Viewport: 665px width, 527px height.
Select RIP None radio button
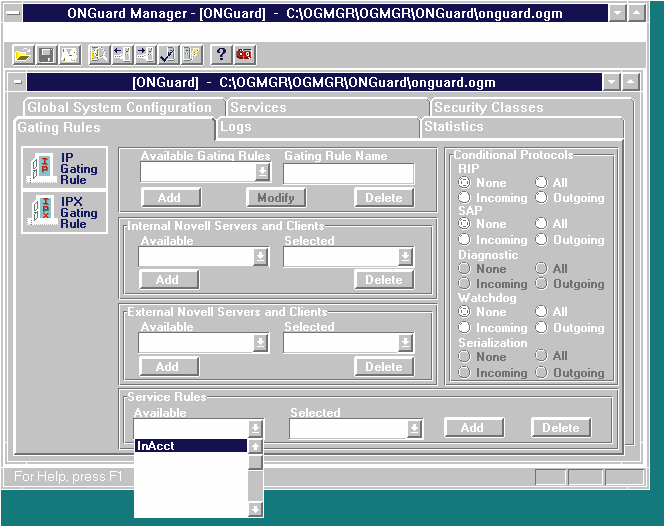464,183
